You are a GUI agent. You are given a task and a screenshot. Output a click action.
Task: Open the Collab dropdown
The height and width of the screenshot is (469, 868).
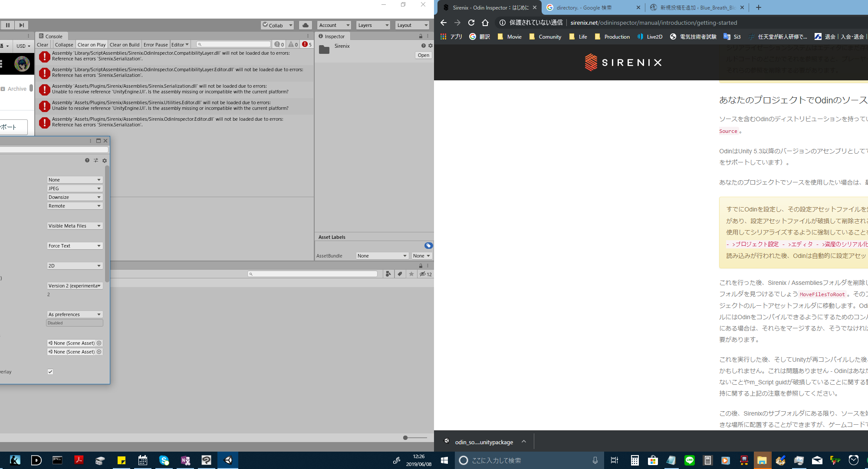pos(277,25)
